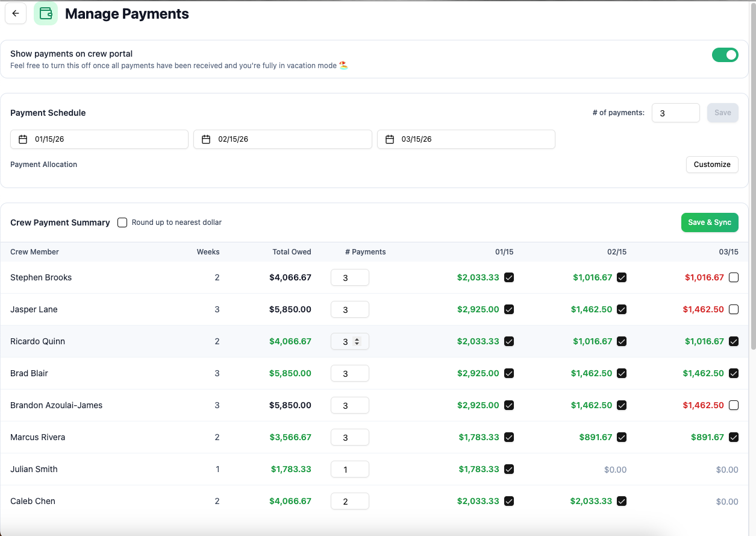
Task: Uncheck Marcus Rivera 03/15 payment checkbox
Action: 733,437
